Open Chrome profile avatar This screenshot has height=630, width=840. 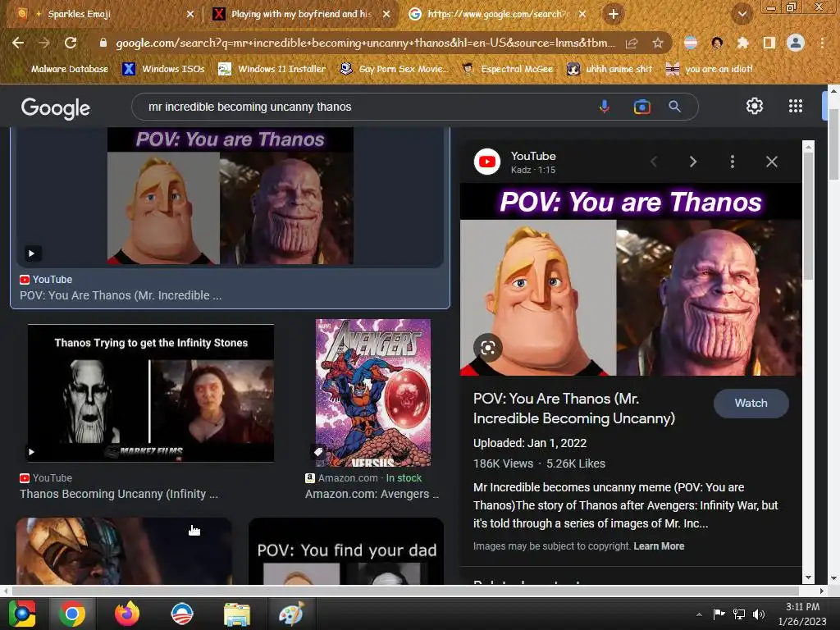796,43
